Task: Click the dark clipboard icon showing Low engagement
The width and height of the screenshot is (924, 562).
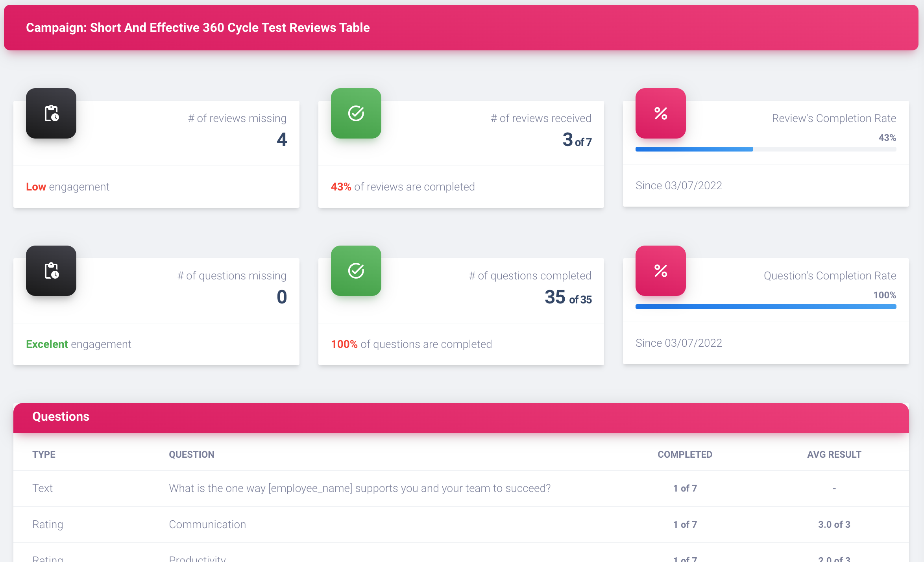Action: pyautogui.click(x=51, y=113)
